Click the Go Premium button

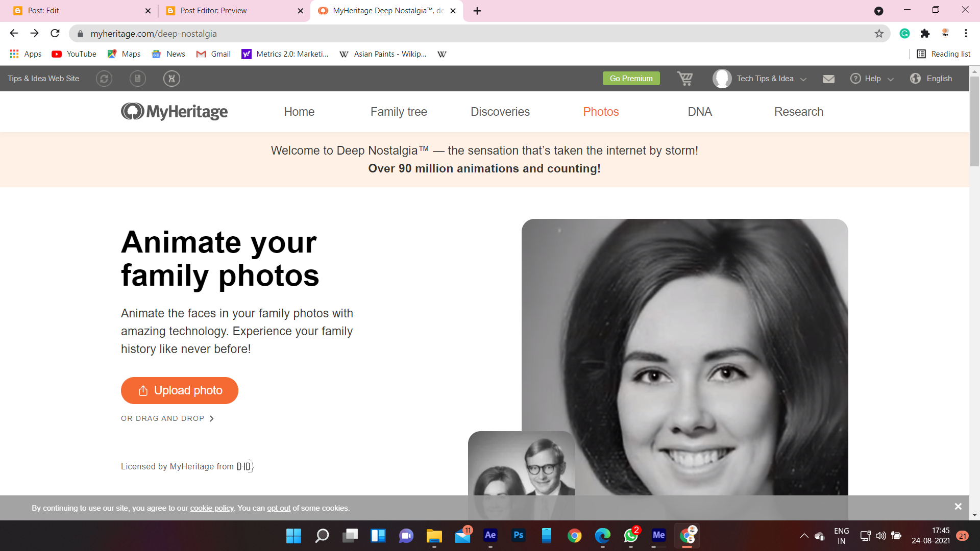tap(631, 79)
